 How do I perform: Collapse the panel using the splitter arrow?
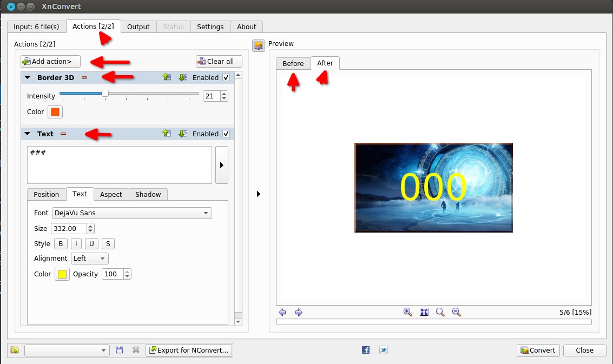259,194
